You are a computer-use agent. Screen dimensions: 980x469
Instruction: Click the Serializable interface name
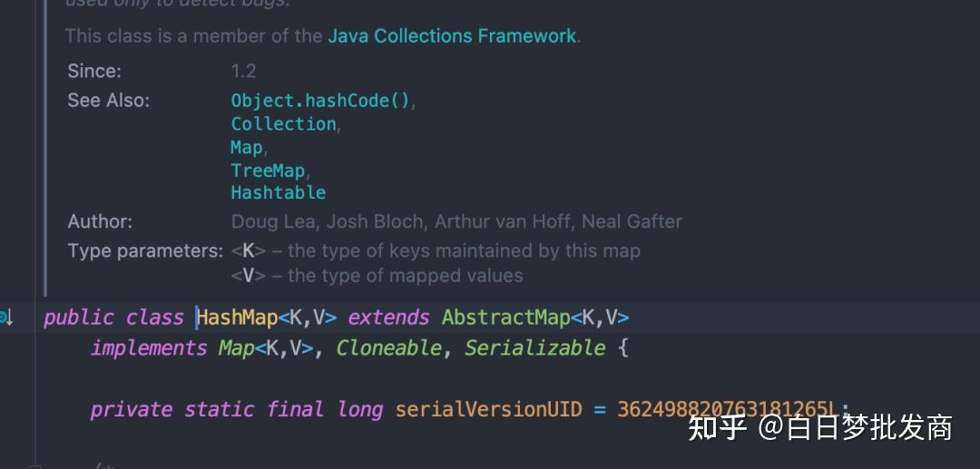coord(534,348)
